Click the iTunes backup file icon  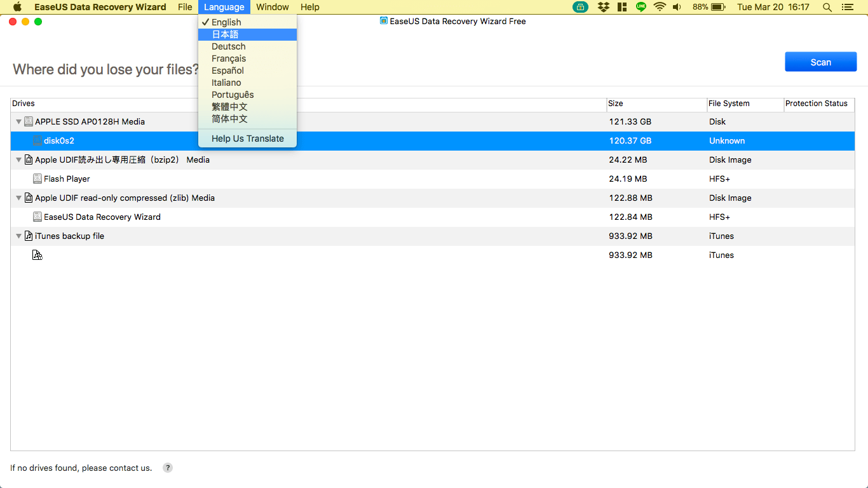click(29, 236)
